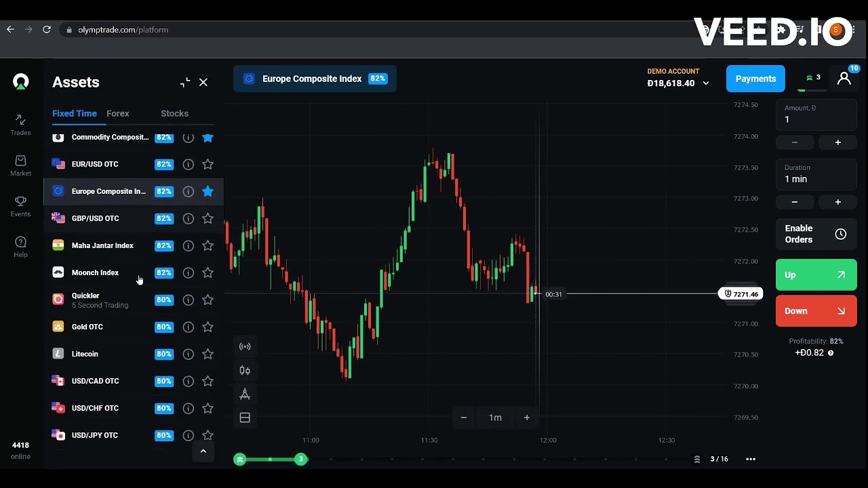Screen dimensions: 868x488
Task: Open the Europe Composite Index asset selector
Action: click(315, 79)
